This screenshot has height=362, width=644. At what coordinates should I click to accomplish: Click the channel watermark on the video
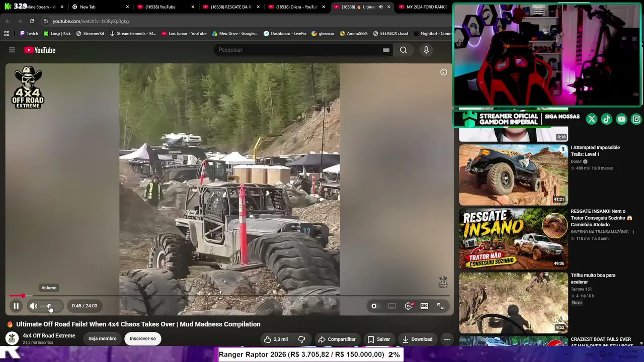pos(443,282)
